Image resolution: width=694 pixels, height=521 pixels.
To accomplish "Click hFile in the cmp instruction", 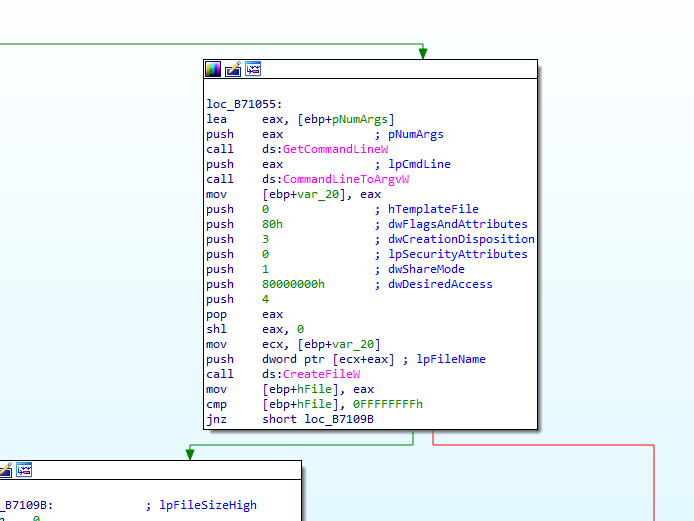I will click(x=314, y=404).
